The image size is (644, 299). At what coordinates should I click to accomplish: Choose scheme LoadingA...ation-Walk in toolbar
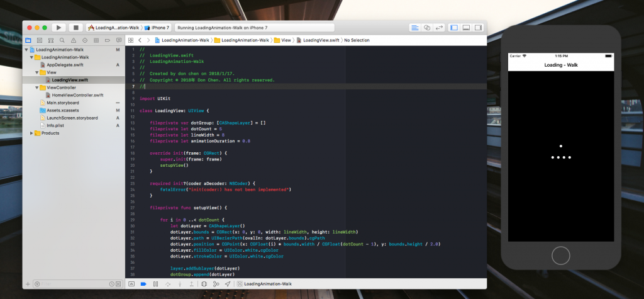tap(114, 28)
